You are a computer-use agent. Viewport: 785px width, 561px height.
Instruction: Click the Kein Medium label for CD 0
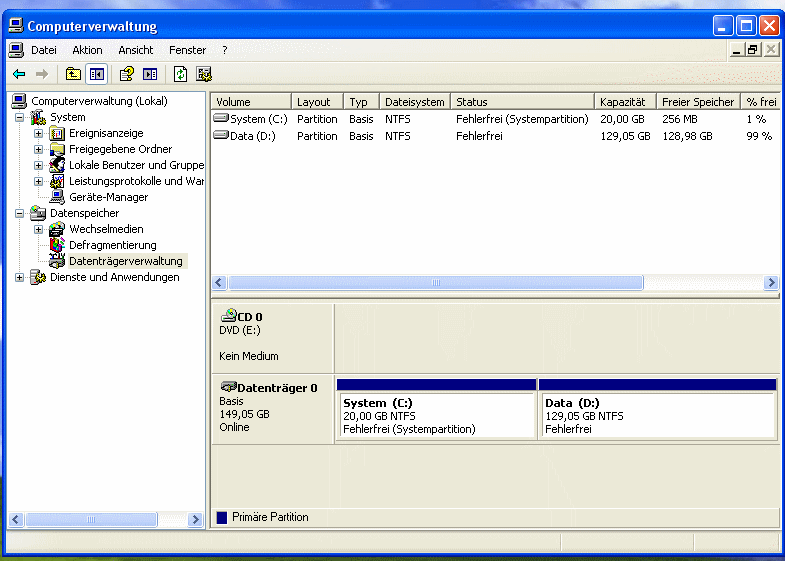(x=249, y=356)
